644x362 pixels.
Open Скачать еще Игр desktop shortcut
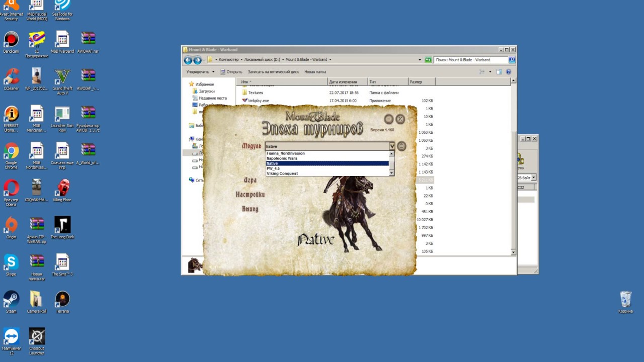[62, 156]
